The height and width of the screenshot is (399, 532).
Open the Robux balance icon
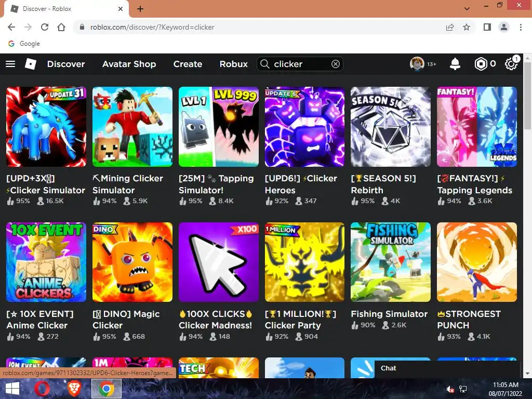481,64
